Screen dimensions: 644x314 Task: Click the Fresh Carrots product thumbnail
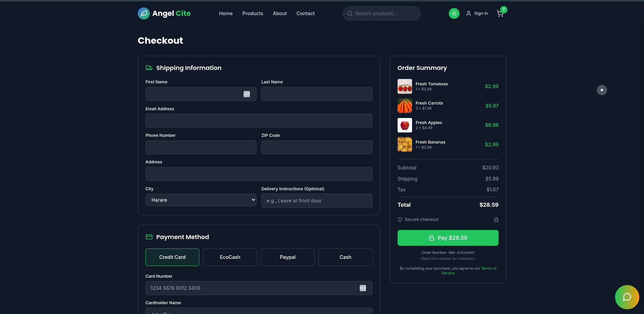pos(405,106)
